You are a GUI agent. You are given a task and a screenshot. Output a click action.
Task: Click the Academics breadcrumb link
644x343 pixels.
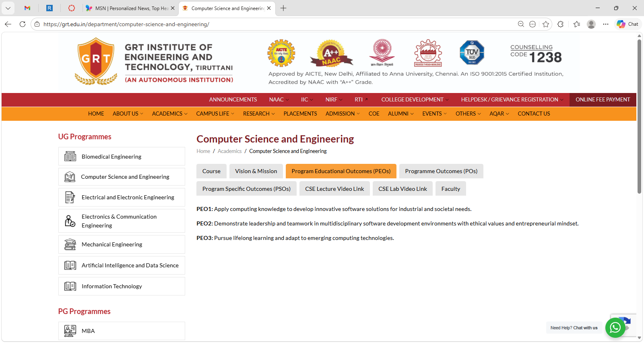(229, 151)
